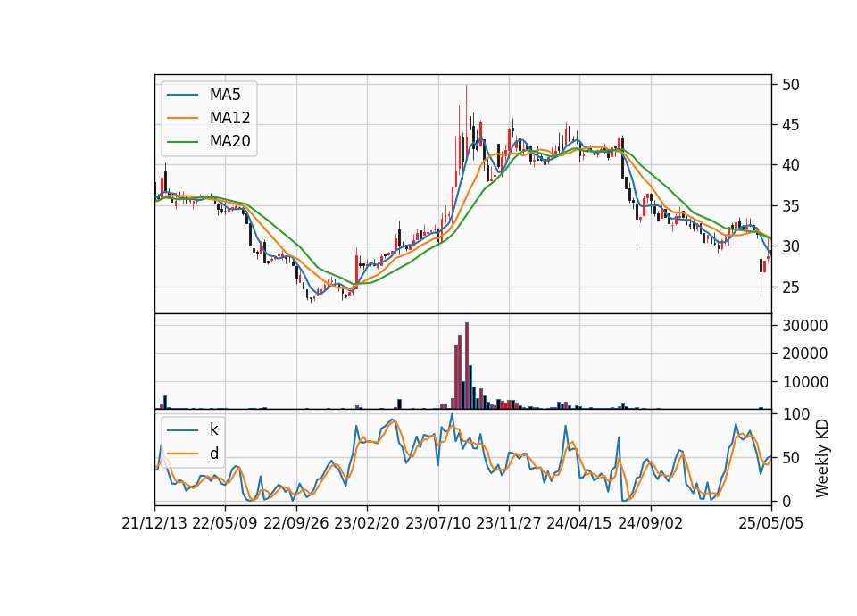Click the tallest volume bar near 30000
The image size is (857, 616).
pyautogui.click(x=467, y=366)
